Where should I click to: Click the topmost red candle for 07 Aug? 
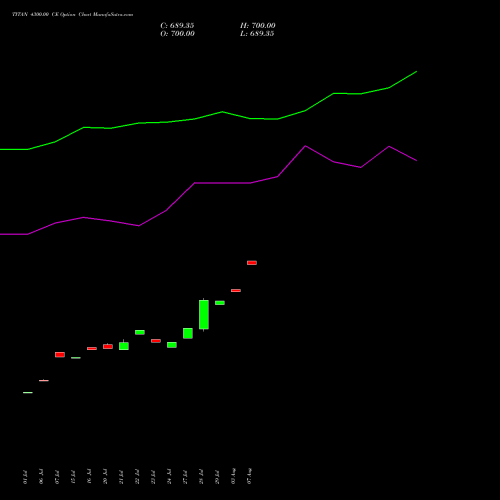252,263
